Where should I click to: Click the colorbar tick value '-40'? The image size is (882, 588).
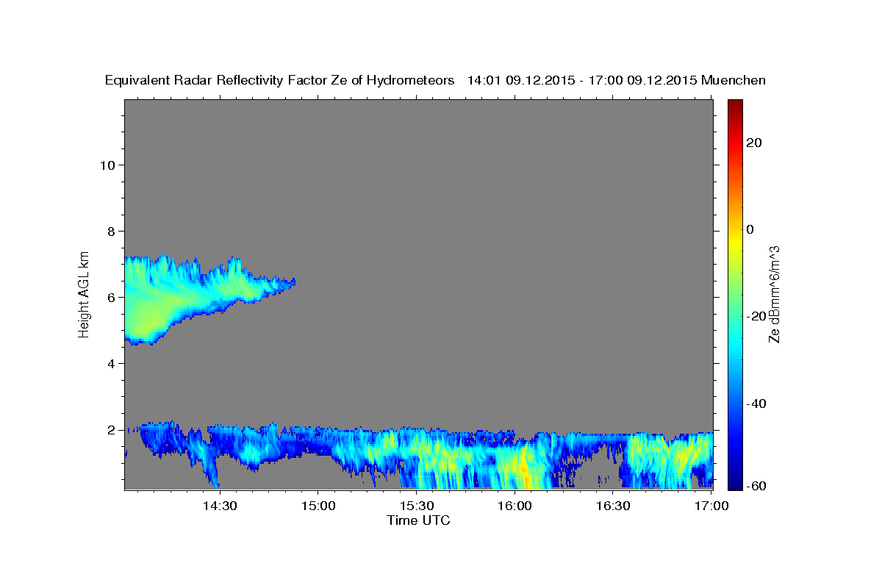pyautogui.click(x=756, y=404)
